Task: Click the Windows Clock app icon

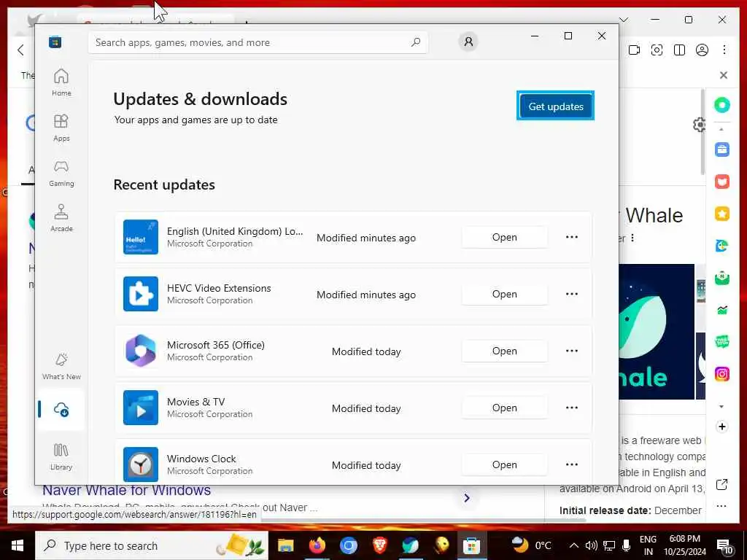Action: tap(141, 464)
